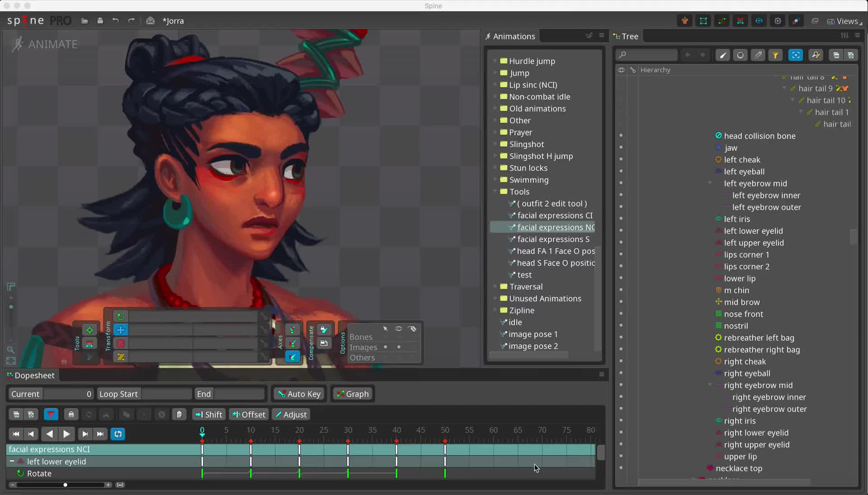Open playback settings icon in top toolbar
The height and width of the screenshot is (495, 868).
click(778, 21)
